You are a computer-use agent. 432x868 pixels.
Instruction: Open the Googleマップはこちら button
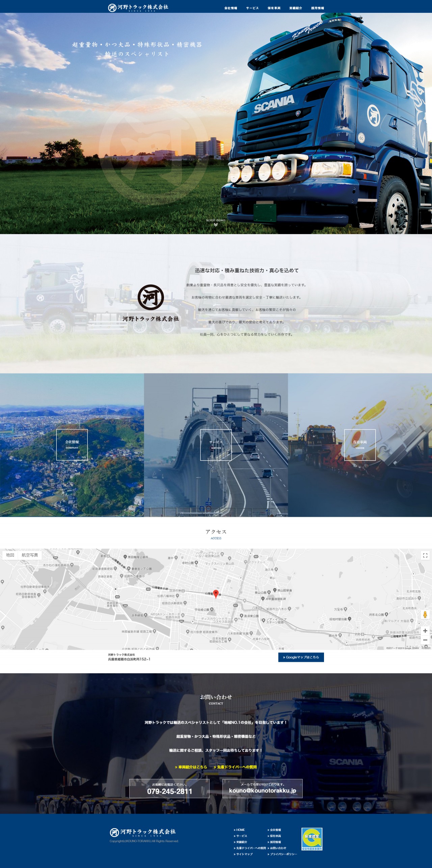[301, 657]
